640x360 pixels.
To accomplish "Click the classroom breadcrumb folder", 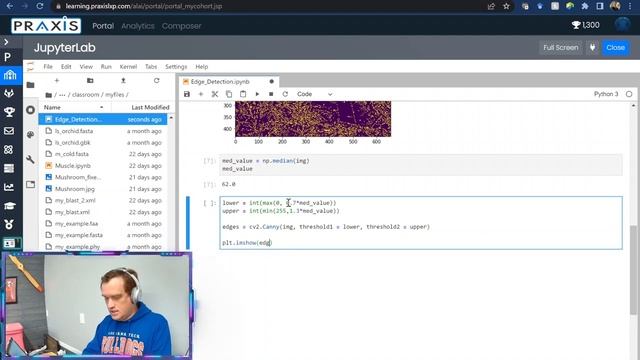I will pyautogui.click(x=86, y=95).
